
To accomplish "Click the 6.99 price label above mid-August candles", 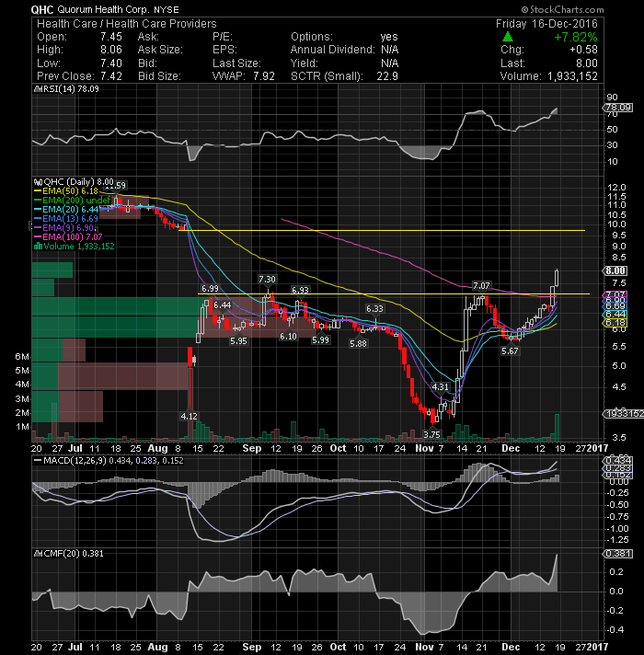I will (210, 288).
